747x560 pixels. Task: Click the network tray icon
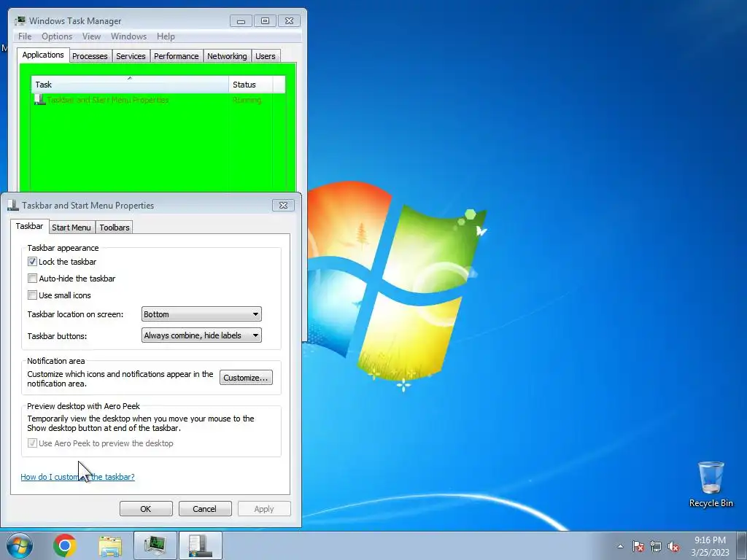pyautogui.click(x=656, y=546)
